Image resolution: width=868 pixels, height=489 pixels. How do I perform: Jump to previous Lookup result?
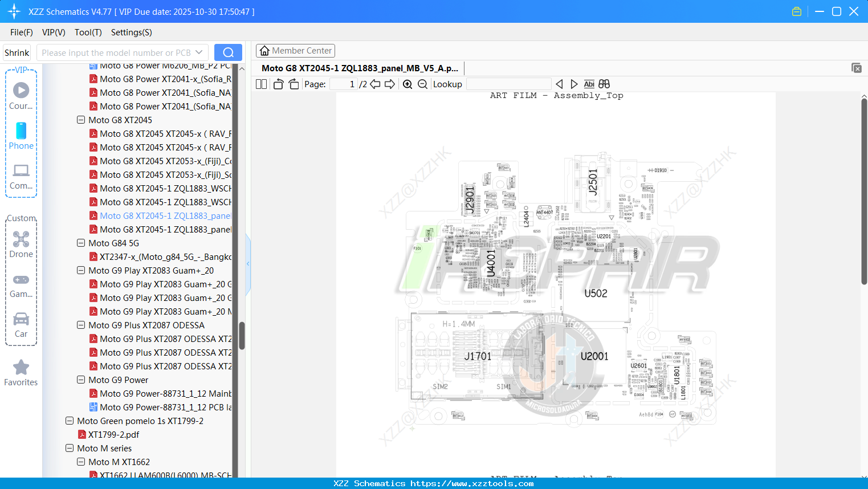coord(559,84)
